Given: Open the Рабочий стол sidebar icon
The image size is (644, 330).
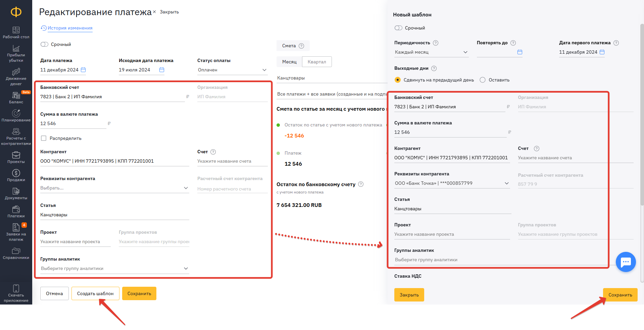Looking at the screenshot, I should [x=16, y=33].
